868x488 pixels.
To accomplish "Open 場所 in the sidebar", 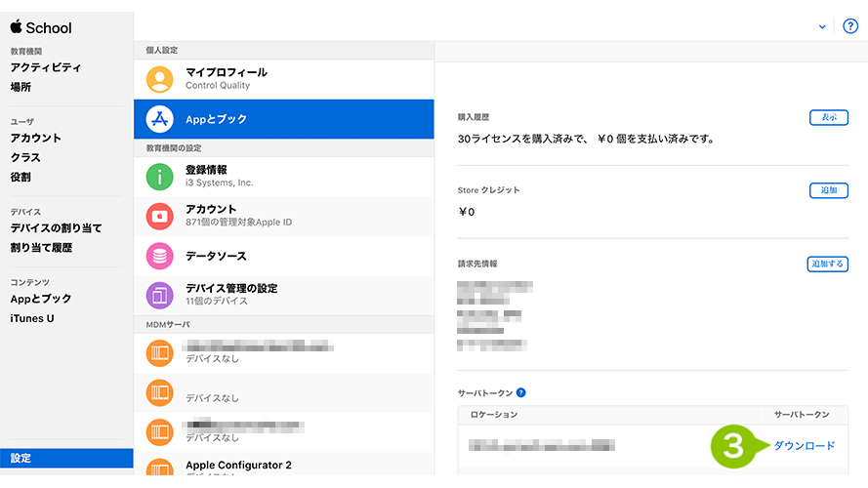I will (21, 87).
